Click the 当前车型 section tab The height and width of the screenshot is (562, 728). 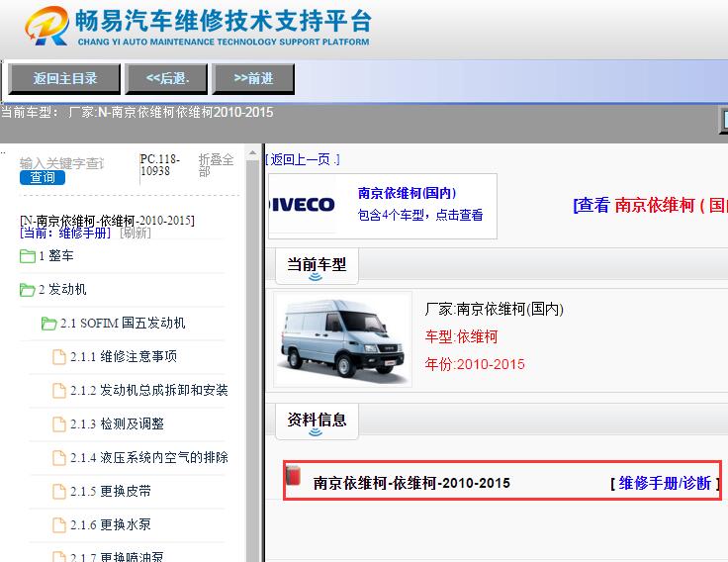[x=318, y=266]
